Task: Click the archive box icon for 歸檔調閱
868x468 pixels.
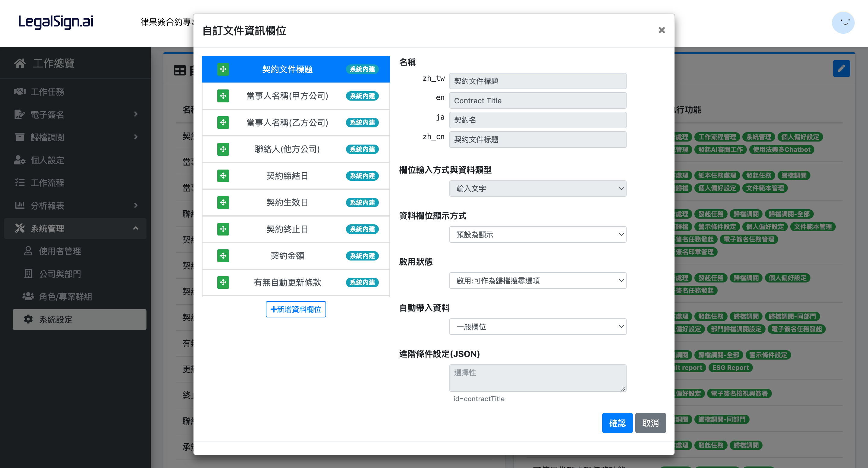Action: point(20,137)
